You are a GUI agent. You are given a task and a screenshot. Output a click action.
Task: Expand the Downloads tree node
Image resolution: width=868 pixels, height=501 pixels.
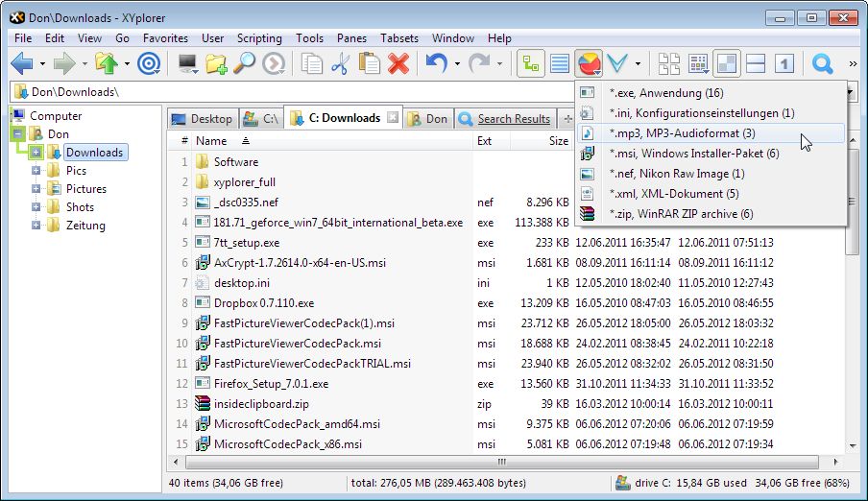(36, 153)
